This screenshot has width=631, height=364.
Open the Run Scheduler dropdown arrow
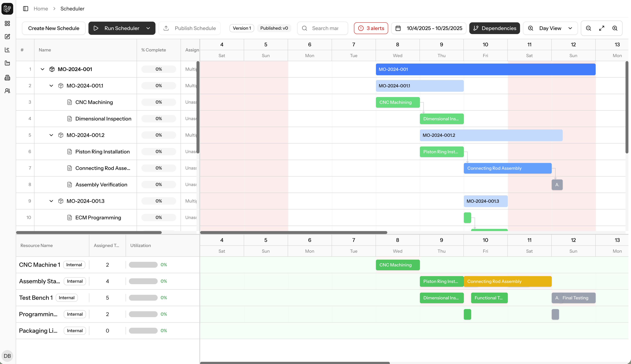(148, 28)
